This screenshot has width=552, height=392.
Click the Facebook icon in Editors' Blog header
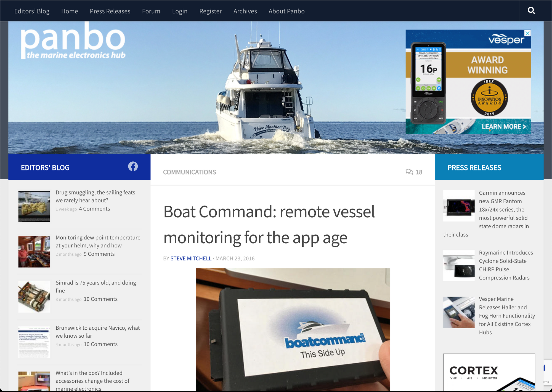click(x=133, y=166)
